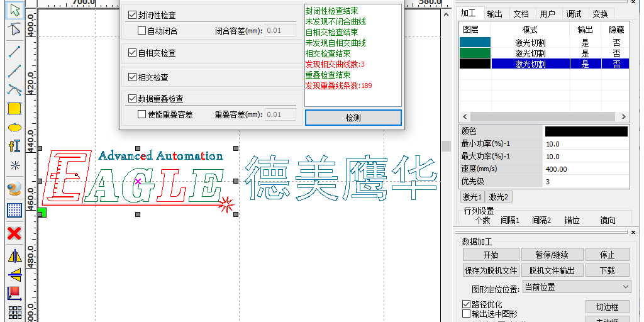Switch to the 加工 tab

point(469,13)
